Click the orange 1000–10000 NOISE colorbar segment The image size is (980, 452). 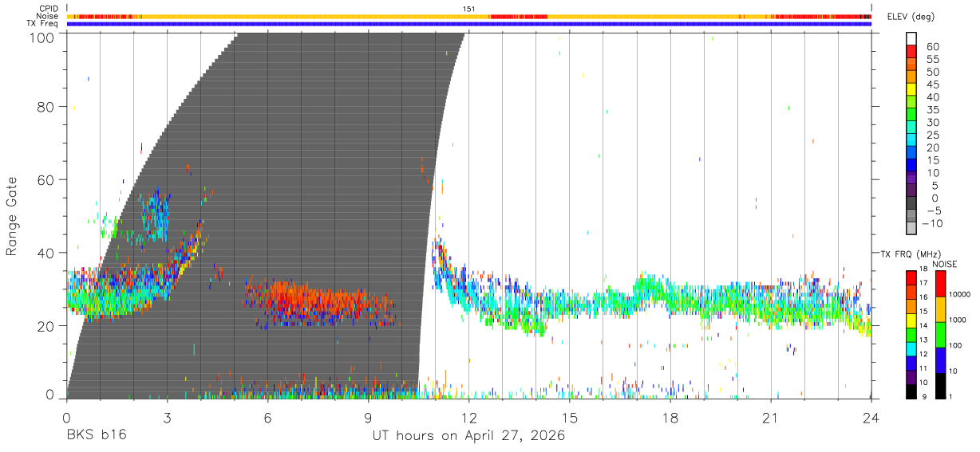940,309
